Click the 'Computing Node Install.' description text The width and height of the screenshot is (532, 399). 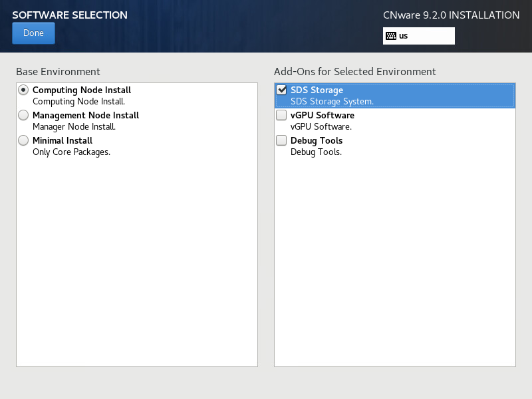(78, 102)
